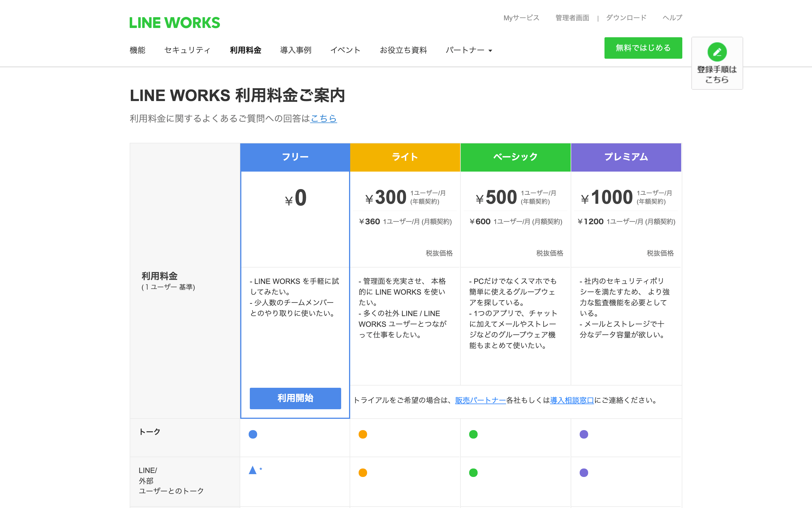Click green dot in トーク row under ベーシック
This screenshot has height=508, width=812.
tap(473, 434)
